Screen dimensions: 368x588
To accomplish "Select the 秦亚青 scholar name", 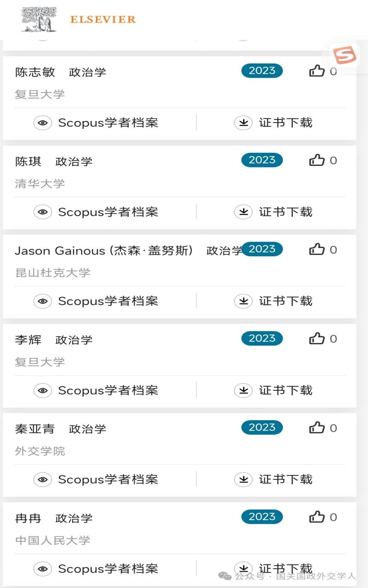I will [x=35, y=429].
